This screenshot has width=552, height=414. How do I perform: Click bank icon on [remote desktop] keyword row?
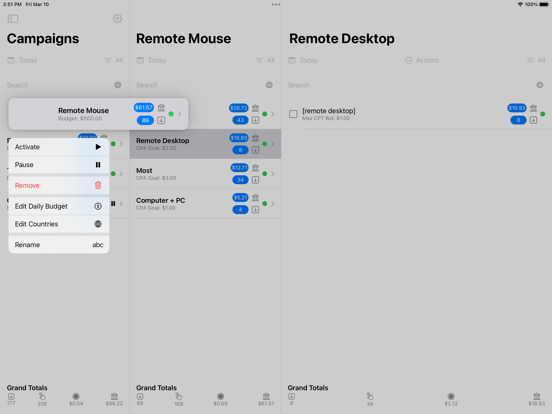pos(533,108)
